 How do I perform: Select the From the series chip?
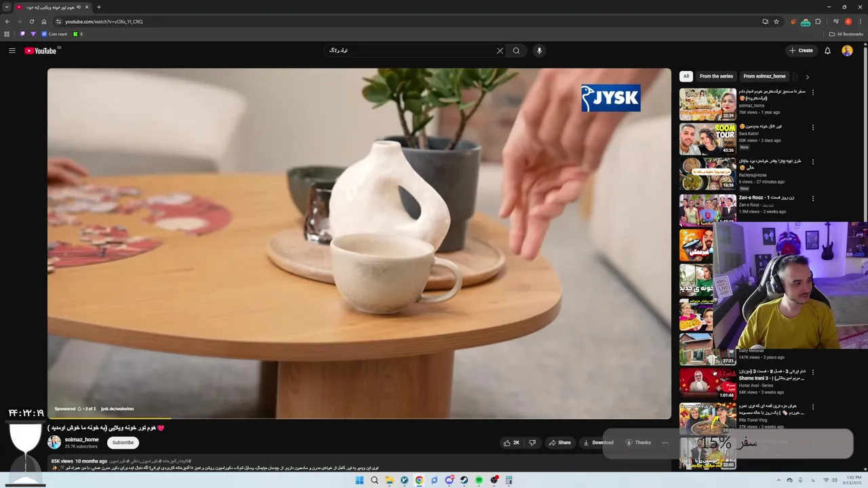[x=716, y=77]
